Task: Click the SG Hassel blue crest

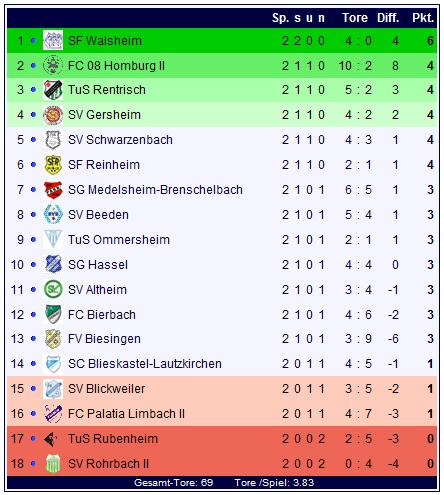Action: tap(53, 264)
